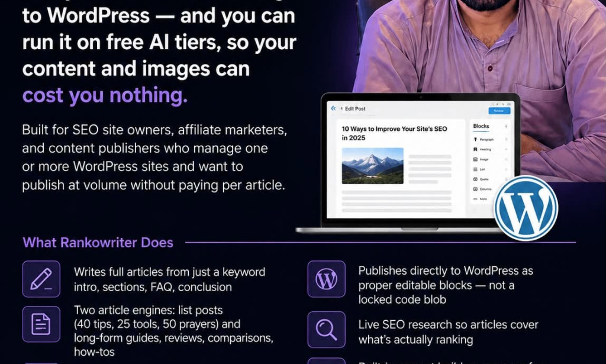Screen dimensions: 606x364
Task: Click the 'What Rankowriter Does' heading
Action: (x=98, y=243)
